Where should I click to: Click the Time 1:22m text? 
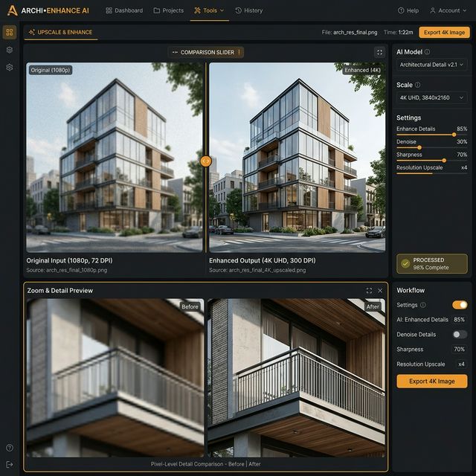tap(398, 33)
